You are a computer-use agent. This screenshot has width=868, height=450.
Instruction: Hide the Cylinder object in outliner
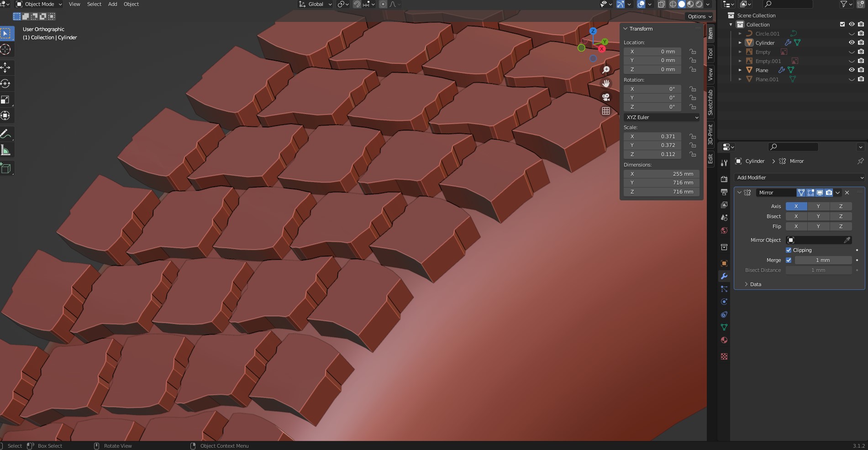point(852,42)
